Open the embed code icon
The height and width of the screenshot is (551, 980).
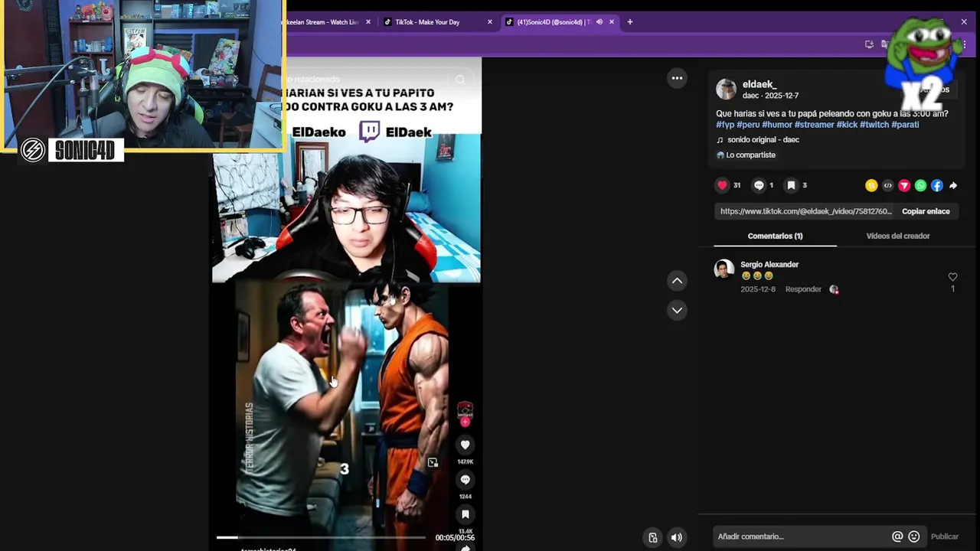(887, 185)
